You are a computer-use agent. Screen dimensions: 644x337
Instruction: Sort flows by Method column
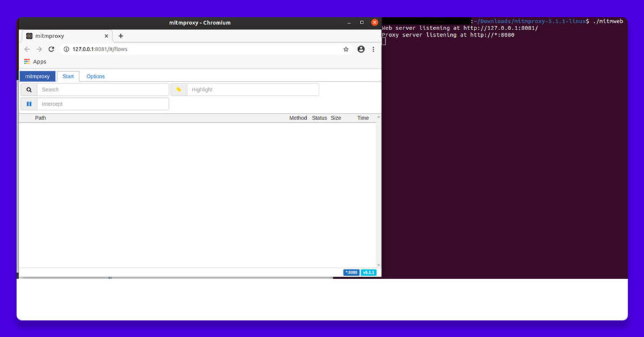click(x=298, y=118)
